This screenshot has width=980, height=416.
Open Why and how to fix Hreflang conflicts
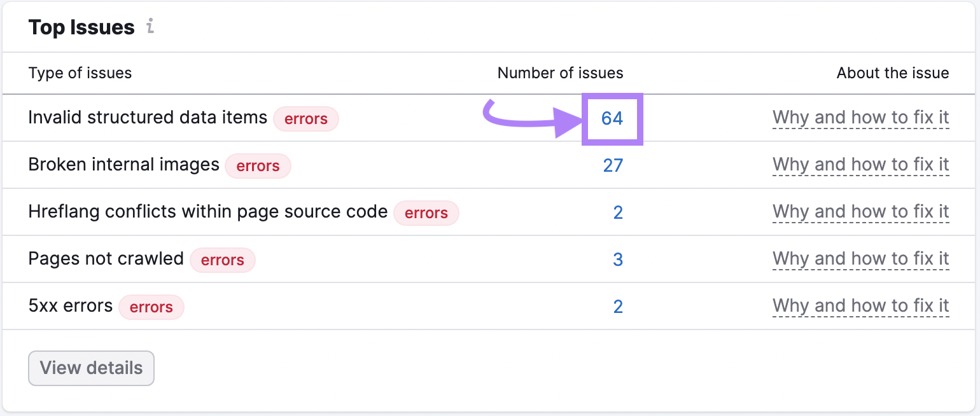pyautogui.click(x=860, y=212)
